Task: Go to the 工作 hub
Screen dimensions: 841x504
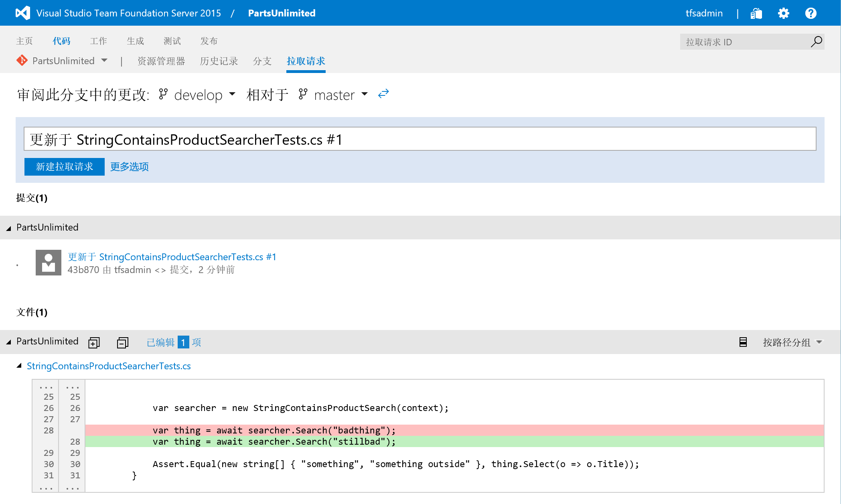Action: pyautogui.click(x=98, y=41)
